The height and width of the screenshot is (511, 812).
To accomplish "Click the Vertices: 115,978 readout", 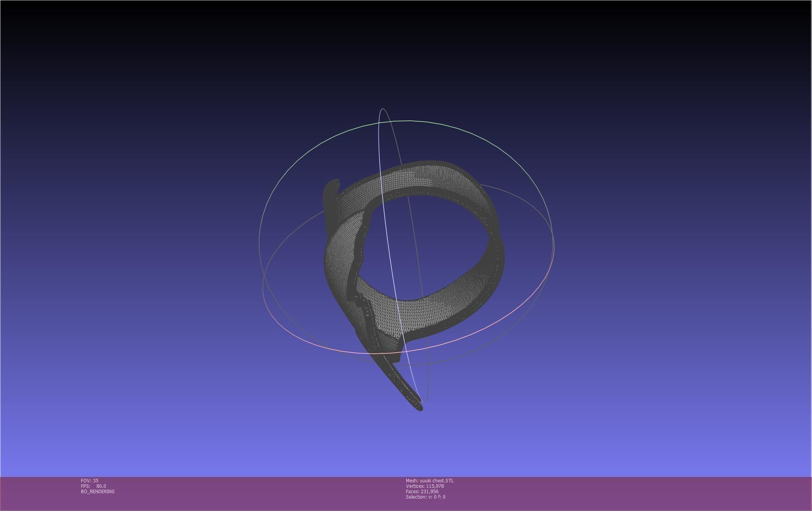I will [425, 486].
